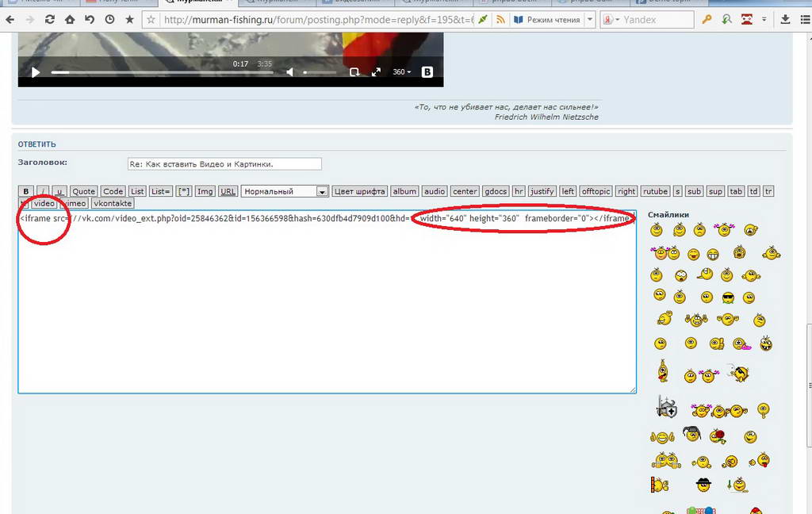Apply bold with the B button
The height and width of the screenshot is (514, 812).
(x=25, y=191)
